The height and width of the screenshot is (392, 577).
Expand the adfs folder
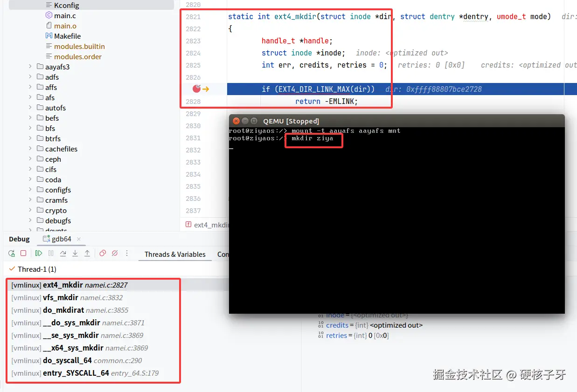[31, 77]
